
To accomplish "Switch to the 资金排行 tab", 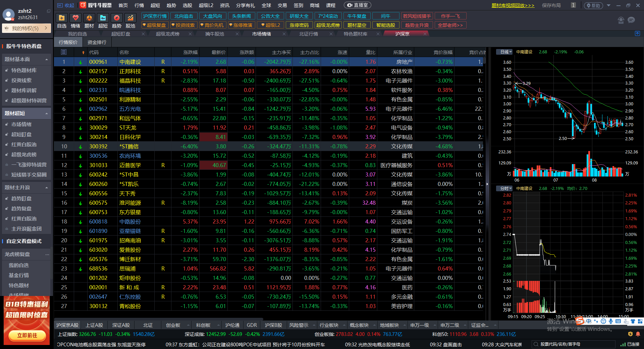I will [97, 42].
